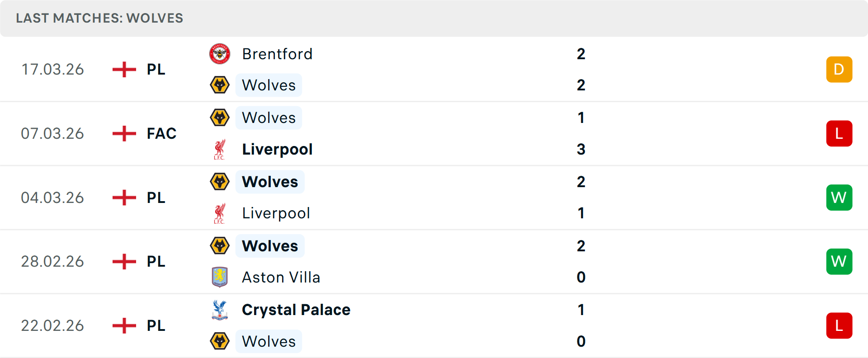Click the highlighted Wolves team name

coord(269,182)
